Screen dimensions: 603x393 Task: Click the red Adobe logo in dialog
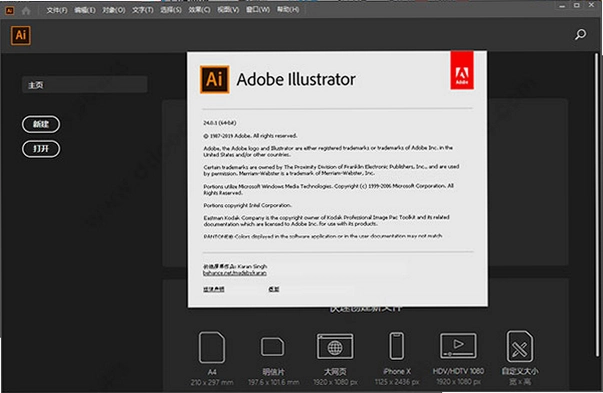pos(462,70)
